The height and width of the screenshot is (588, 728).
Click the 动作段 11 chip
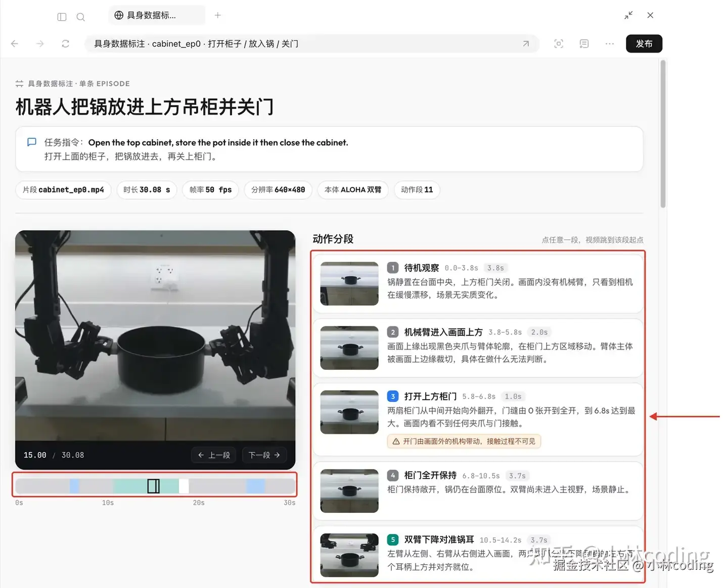click(x=417, y=190)
